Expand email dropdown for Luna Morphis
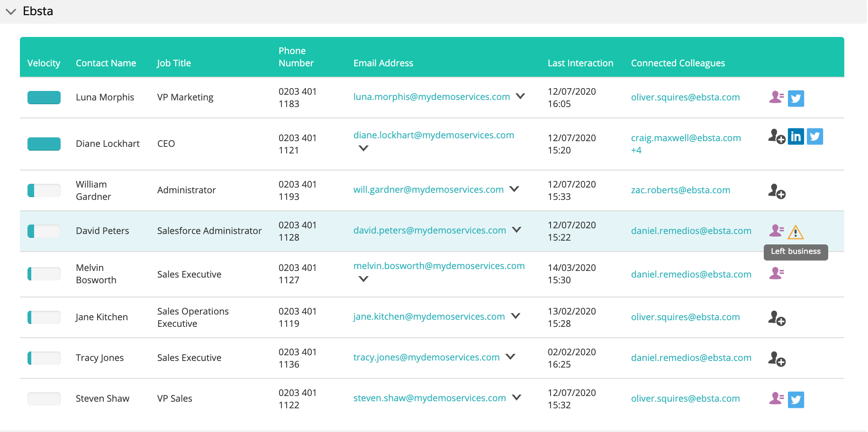Image resolution: width=868 pixels, height=432 pixels. pyautogui.click(x=520, y=96)
